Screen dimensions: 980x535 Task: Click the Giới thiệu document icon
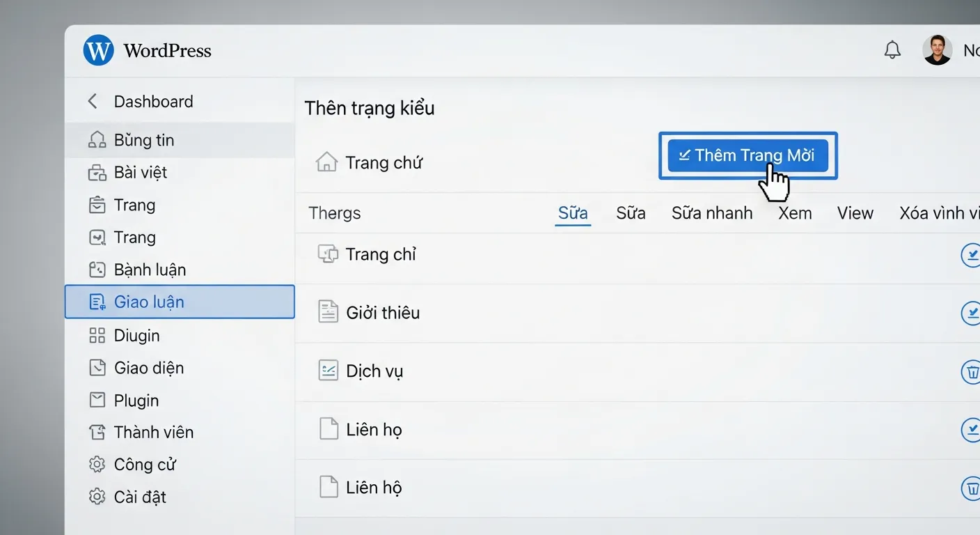click(328, 311)
